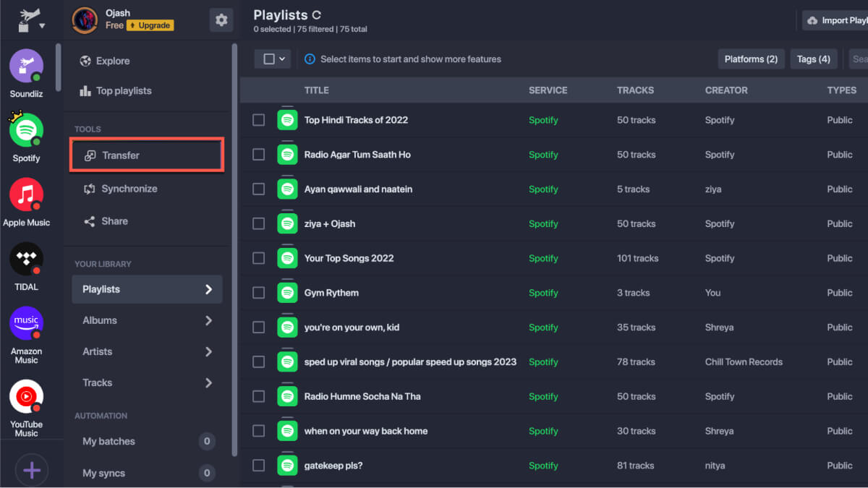Click the plus button to add a service

tap(32, 470)
